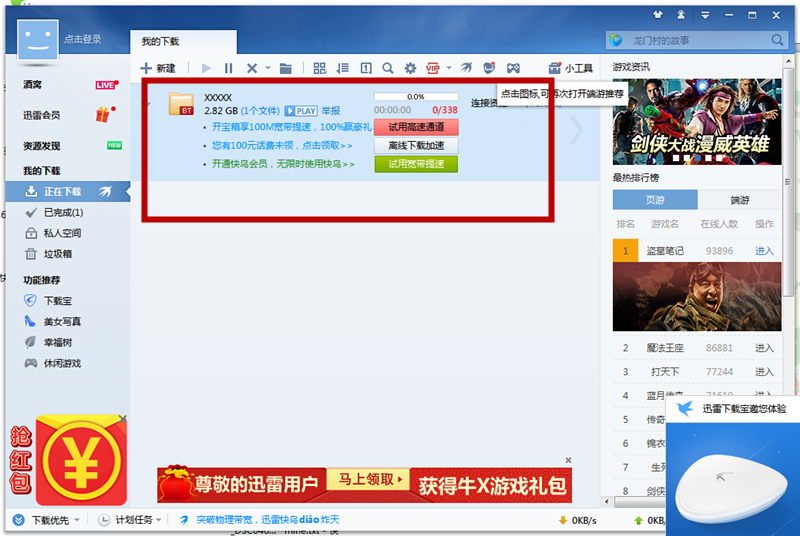Open the download folder toolbar icon

[x=286, y=68]
